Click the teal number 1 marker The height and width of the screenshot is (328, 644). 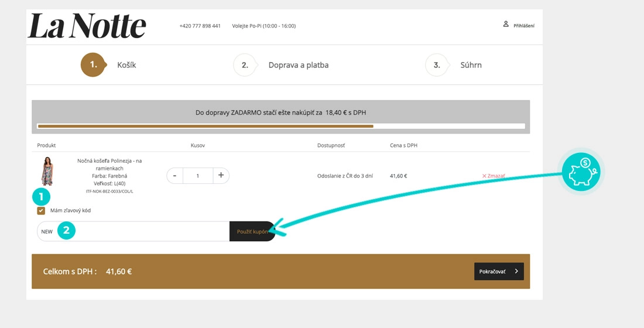click(x=41, y=197)
